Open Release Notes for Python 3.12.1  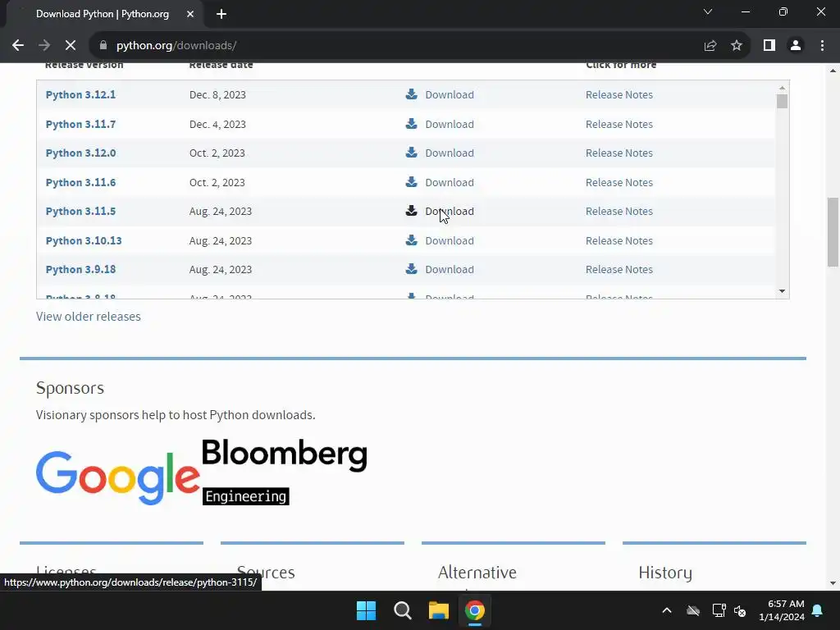619,95
